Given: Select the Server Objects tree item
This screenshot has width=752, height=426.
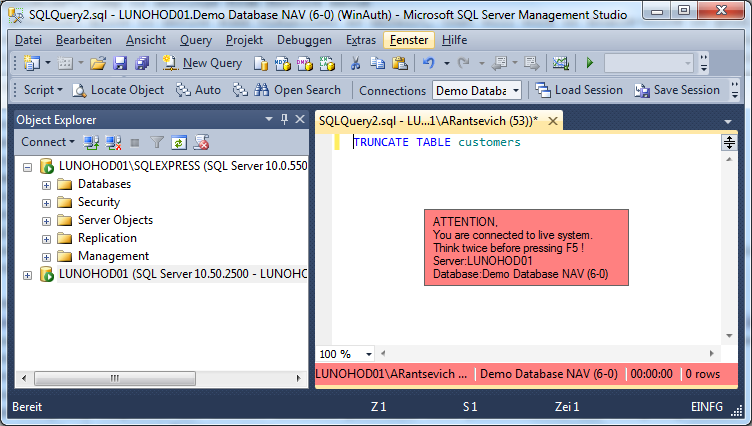Looking at the screenshot, I should pos(115,220).
